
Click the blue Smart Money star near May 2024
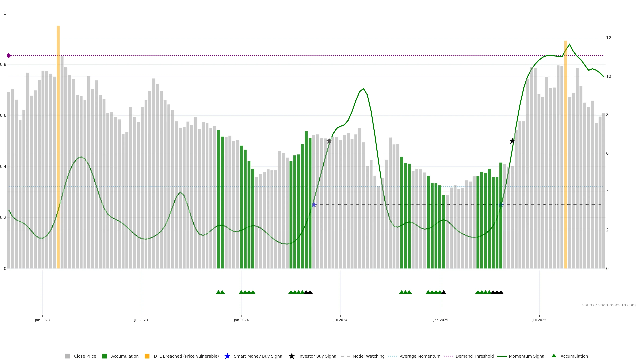pos(314,205)
